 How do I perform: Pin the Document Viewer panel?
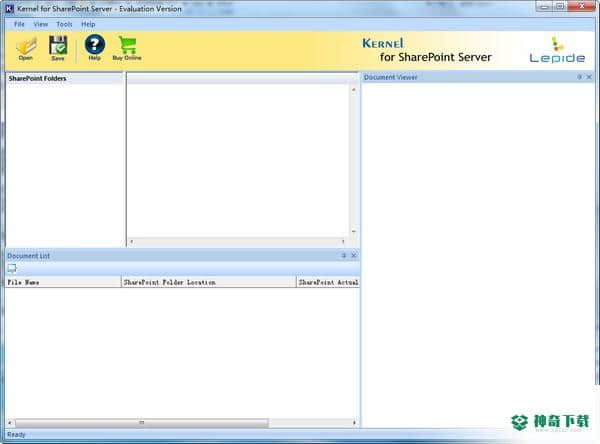tap(579, 77)
